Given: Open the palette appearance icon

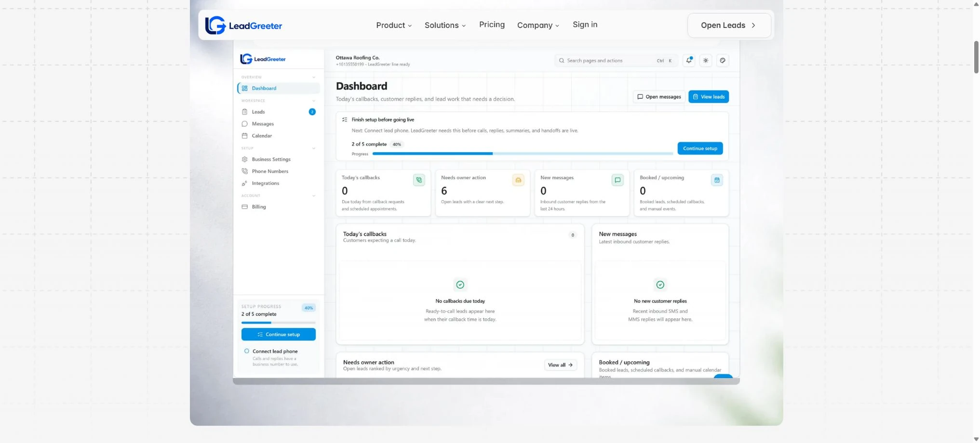Looking at the screenshot, I should (722, 61).
